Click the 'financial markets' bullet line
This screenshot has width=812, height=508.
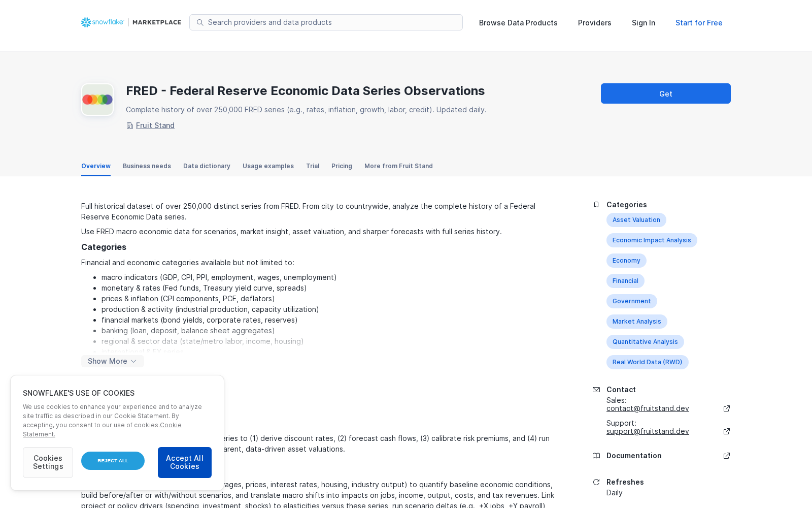click(199, 320)
